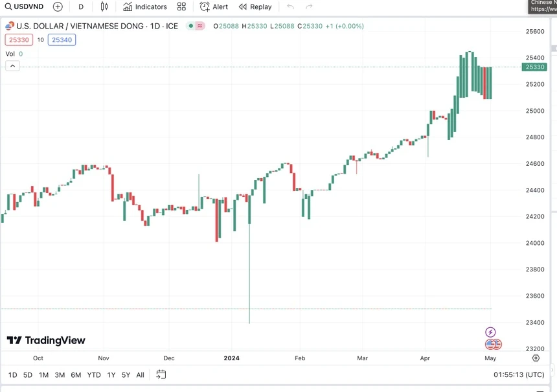Open chart settings gear on time axis
The height and width of the screenshot is (392, 557).
(x=536, y=358)
